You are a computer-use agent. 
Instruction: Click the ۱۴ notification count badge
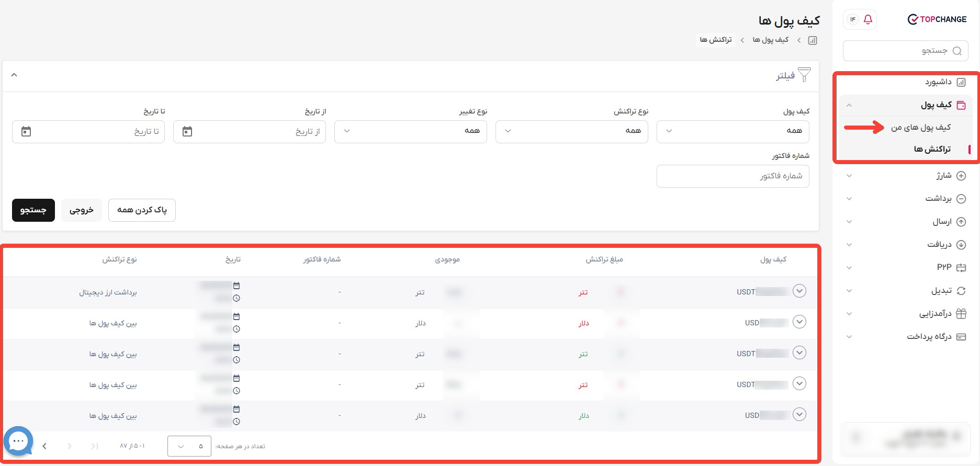click(853, 19)
